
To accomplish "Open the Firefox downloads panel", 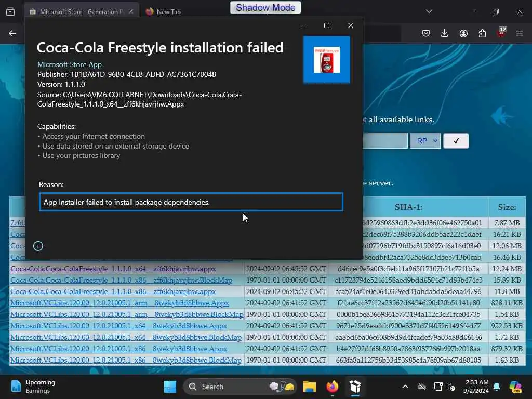I will [x=445, y=33].
